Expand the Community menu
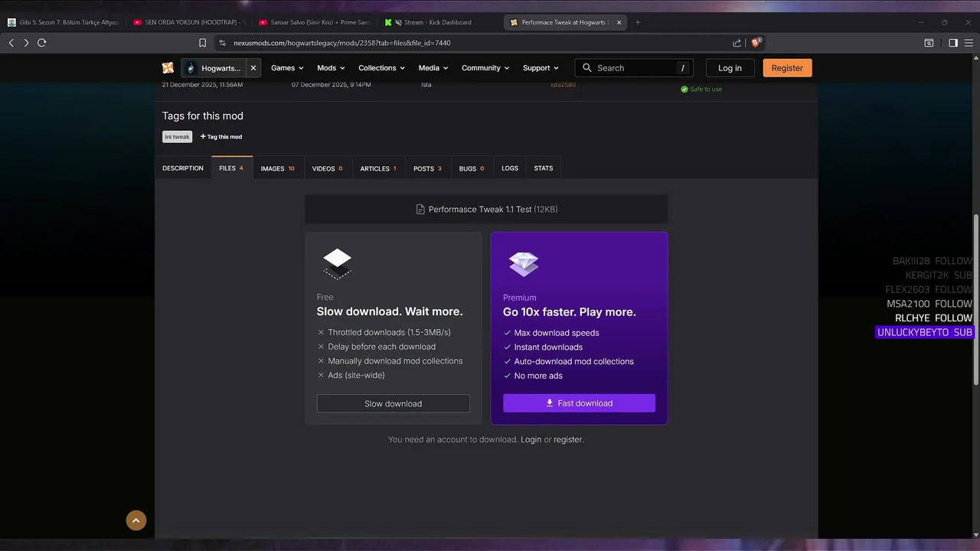 pyautogui.click(x=485, y=68)
